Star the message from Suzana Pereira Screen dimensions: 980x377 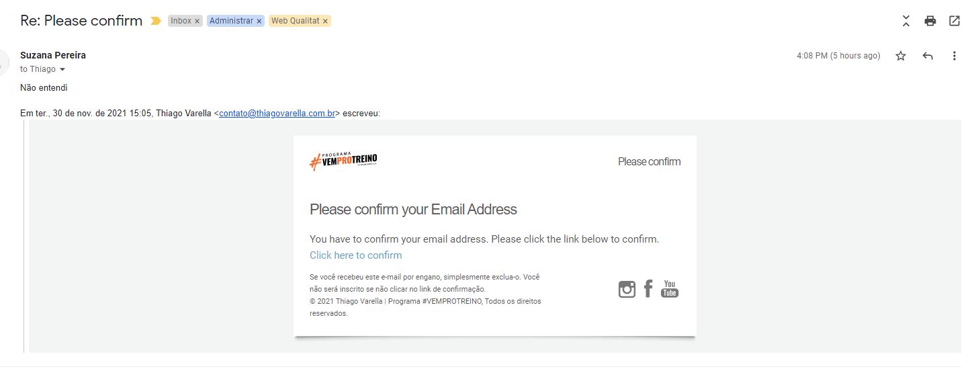tap(901, 56)
